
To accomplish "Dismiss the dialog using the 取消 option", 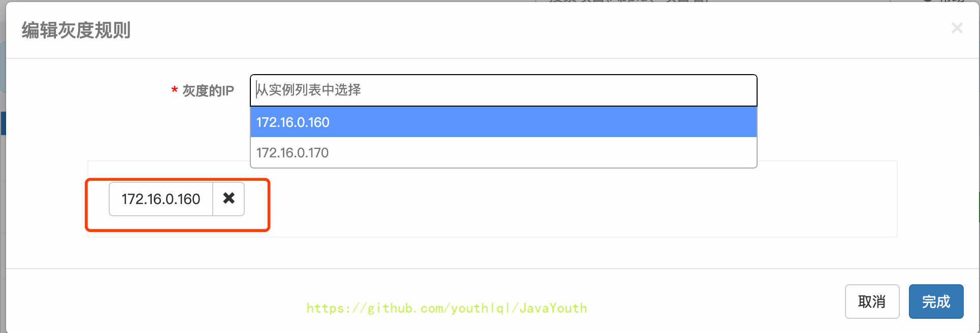I will tap(872, 302).
